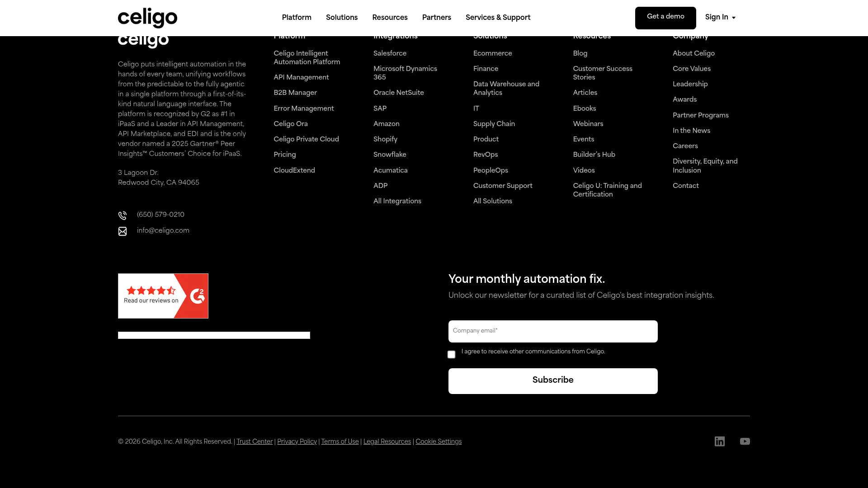
Task: View the Pricing page
Action: [x=285, y=155]
